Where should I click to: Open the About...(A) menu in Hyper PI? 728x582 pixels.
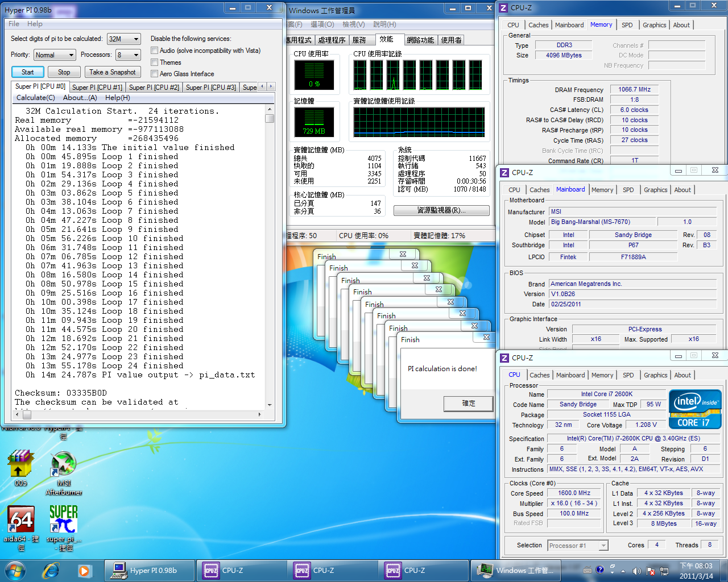[x=80, y=98]
